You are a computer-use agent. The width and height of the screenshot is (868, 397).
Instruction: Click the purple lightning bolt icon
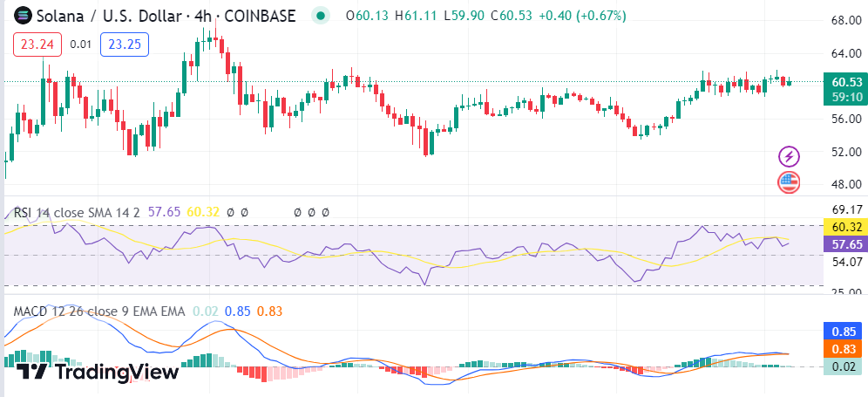point(789,156)
